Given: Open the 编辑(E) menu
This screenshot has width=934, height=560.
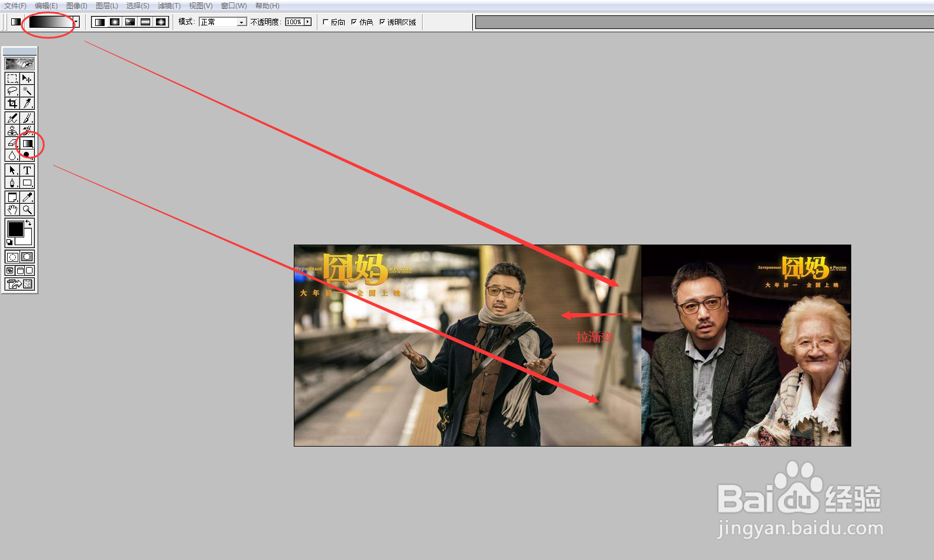Looking at the screenshot, I should tap(46, 6).
